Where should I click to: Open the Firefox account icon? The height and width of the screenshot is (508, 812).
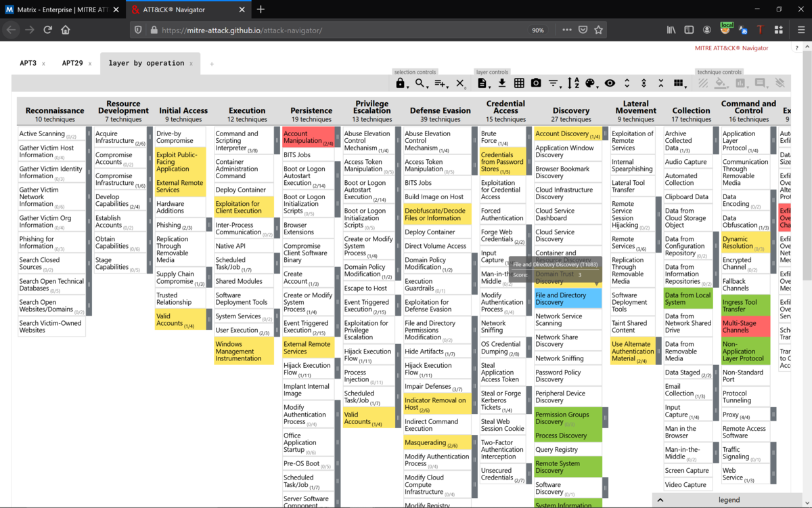pyautogui.click(x=707, y=30)
